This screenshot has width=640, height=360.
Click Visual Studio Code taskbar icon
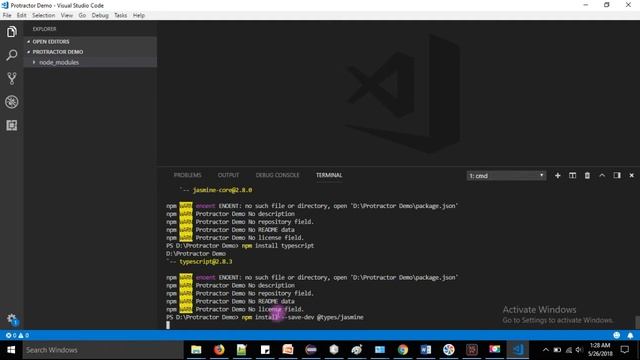tap(518, 350)
